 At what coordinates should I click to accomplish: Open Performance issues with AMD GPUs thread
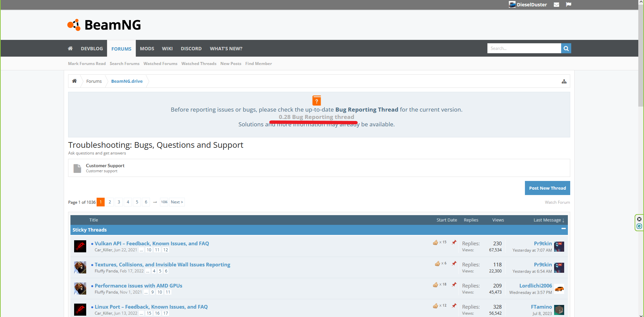pos(139,286)
